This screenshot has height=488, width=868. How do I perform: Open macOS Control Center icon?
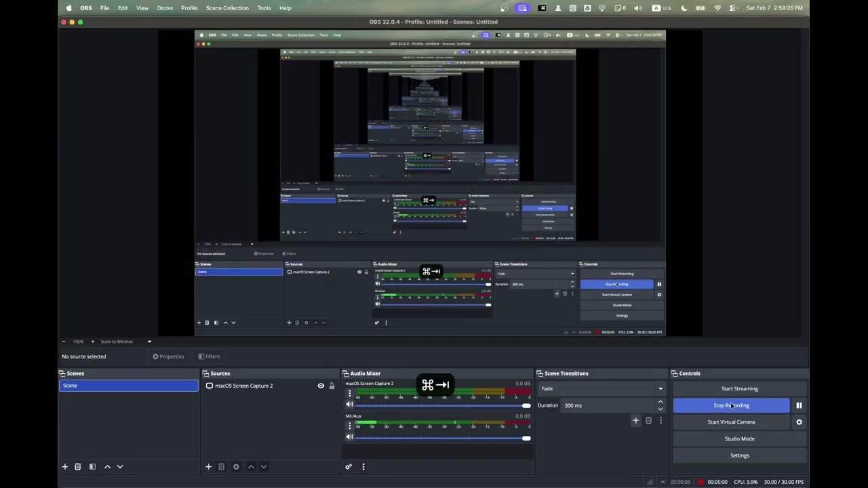[734, 8]
